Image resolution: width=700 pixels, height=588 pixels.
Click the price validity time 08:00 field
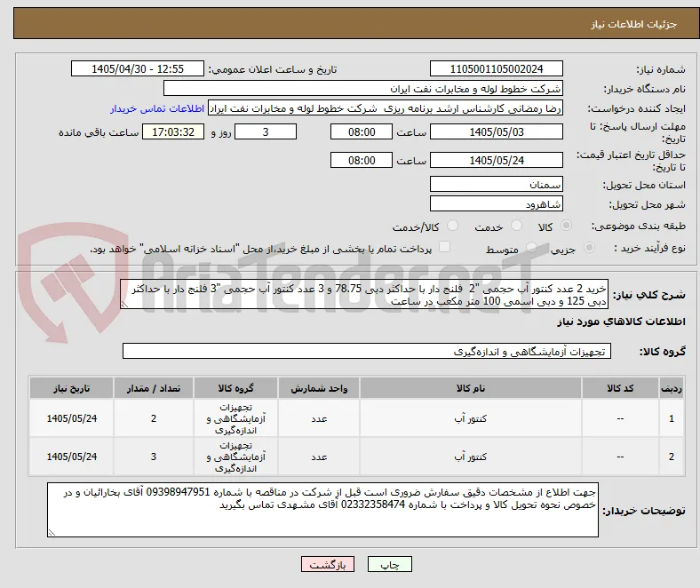362,160
